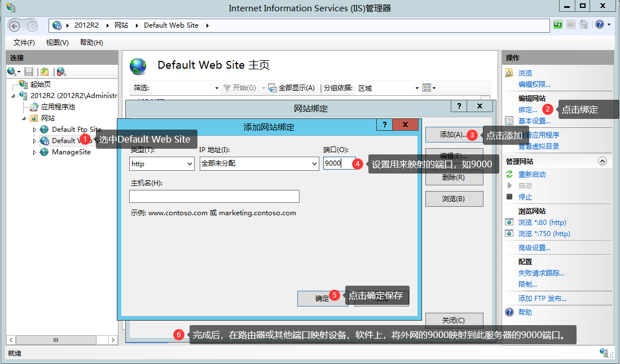Open the view mode dropdown arrow
This screenshot has width=620, height=364.
pos(434,88)
